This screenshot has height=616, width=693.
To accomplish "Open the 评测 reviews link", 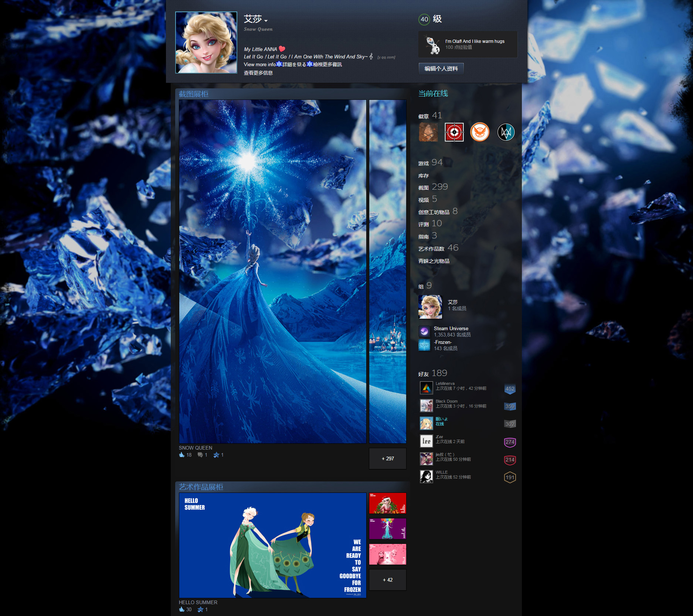I will pos(430,224).
